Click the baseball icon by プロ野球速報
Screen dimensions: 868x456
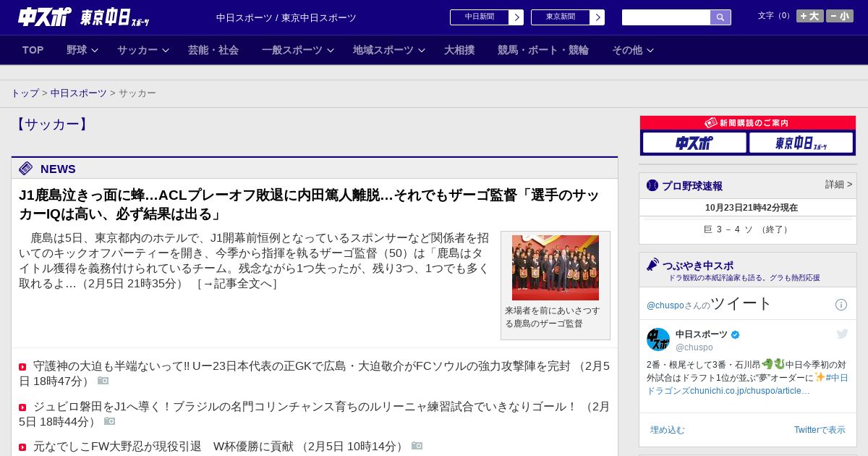pos(652,185)
